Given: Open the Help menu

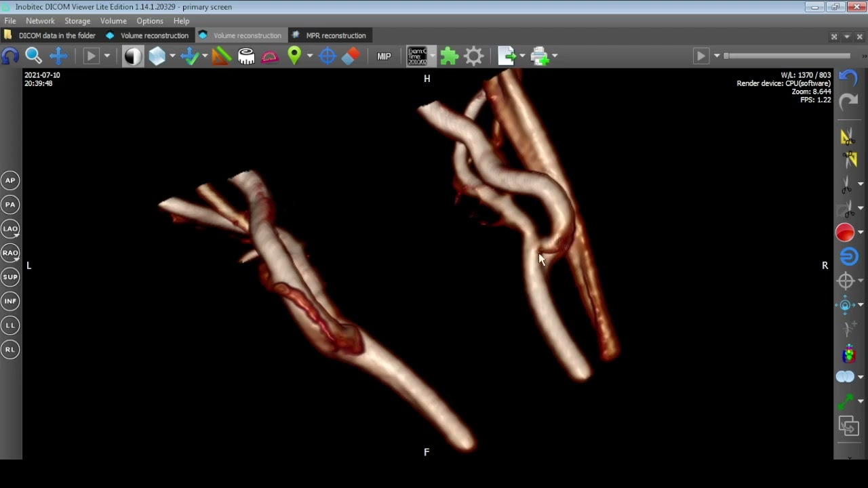Looking at the screenshot, I should coord(181,21).
